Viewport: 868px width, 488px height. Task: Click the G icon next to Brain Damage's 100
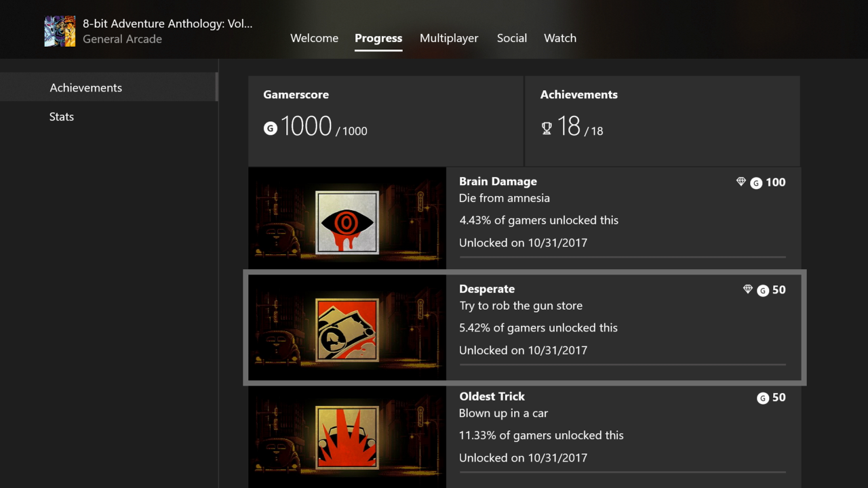756,182
